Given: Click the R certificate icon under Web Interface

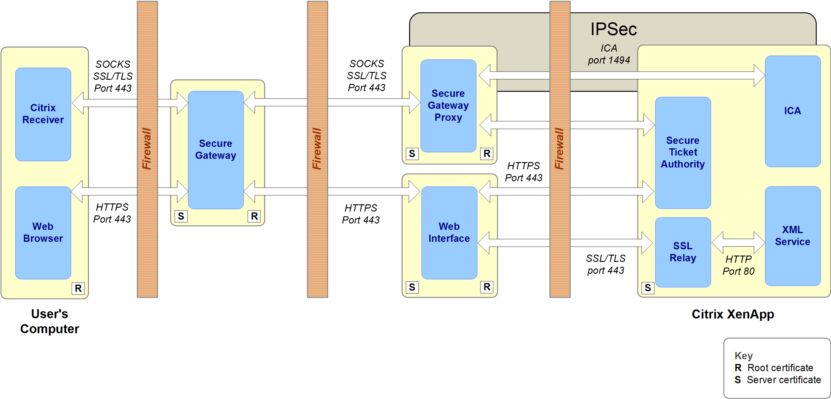Looking at the screenshot, I should 487,287.
